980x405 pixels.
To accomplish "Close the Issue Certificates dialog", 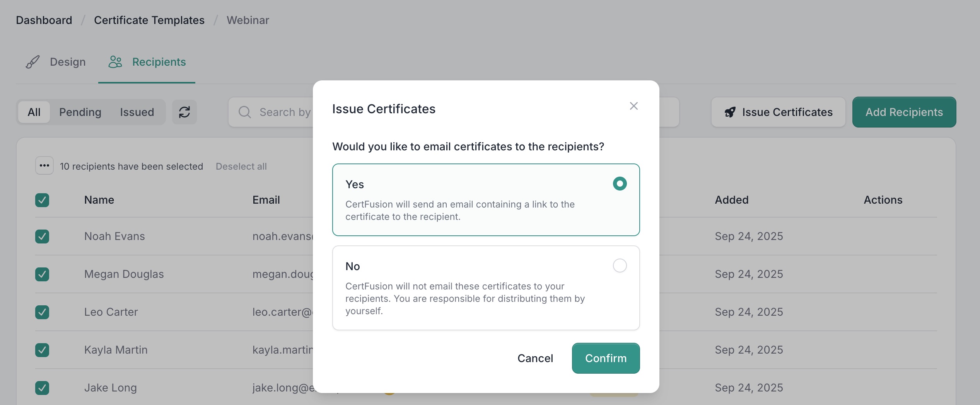I will (633, 106).
